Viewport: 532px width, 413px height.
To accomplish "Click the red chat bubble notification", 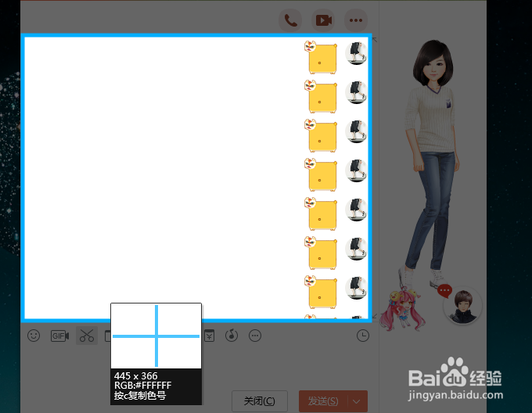I will [x=445, y=291].
